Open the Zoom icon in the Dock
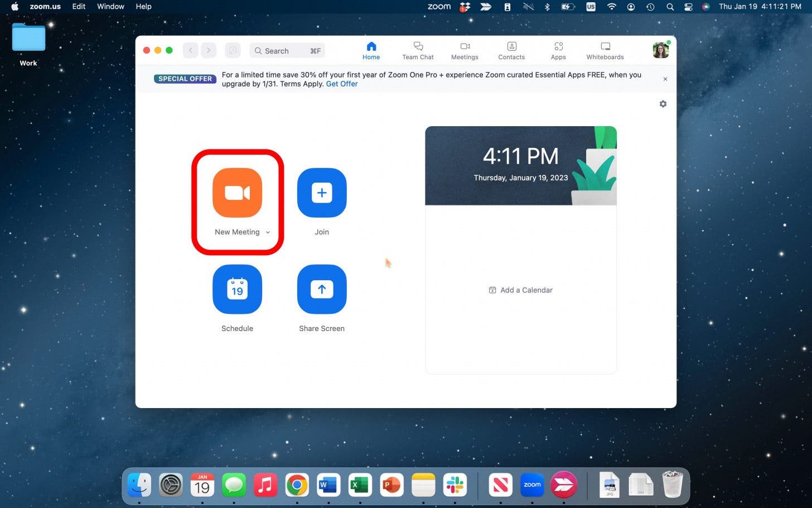This screenshot has height=508, width=812. pos(531,485)
